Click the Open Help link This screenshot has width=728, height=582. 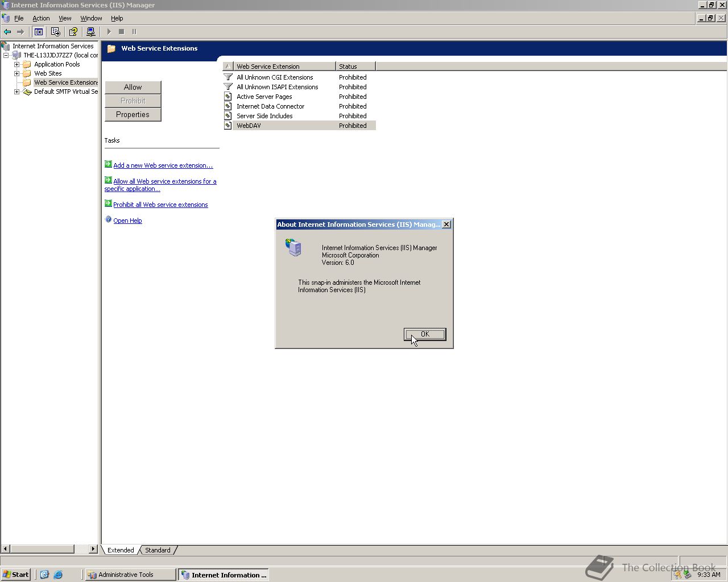click(127, 221)
